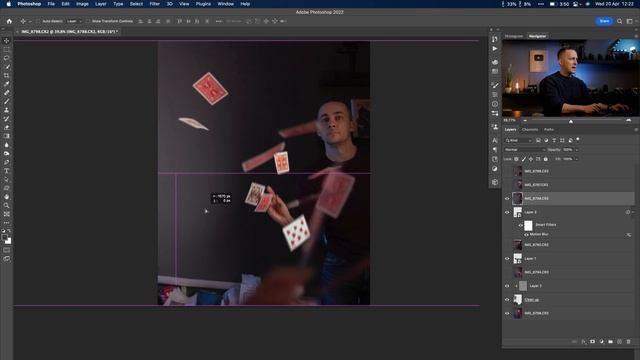This screenshot has width=640, height=360.
Task: Select the Move tool
Action: (x=7, y=41)
